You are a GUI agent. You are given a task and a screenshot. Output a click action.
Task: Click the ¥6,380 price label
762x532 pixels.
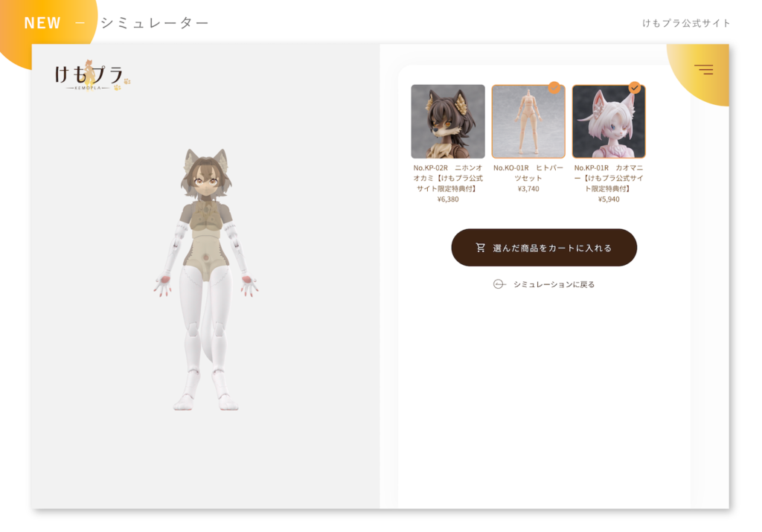click(x=448, y=199)
